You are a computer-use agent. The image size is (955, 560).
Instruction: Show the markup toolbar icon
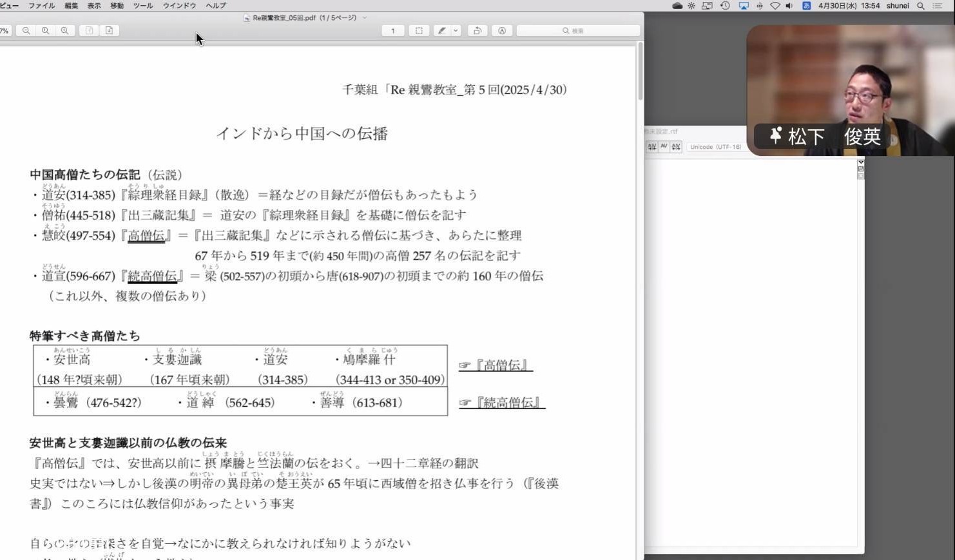click(501, 30)
